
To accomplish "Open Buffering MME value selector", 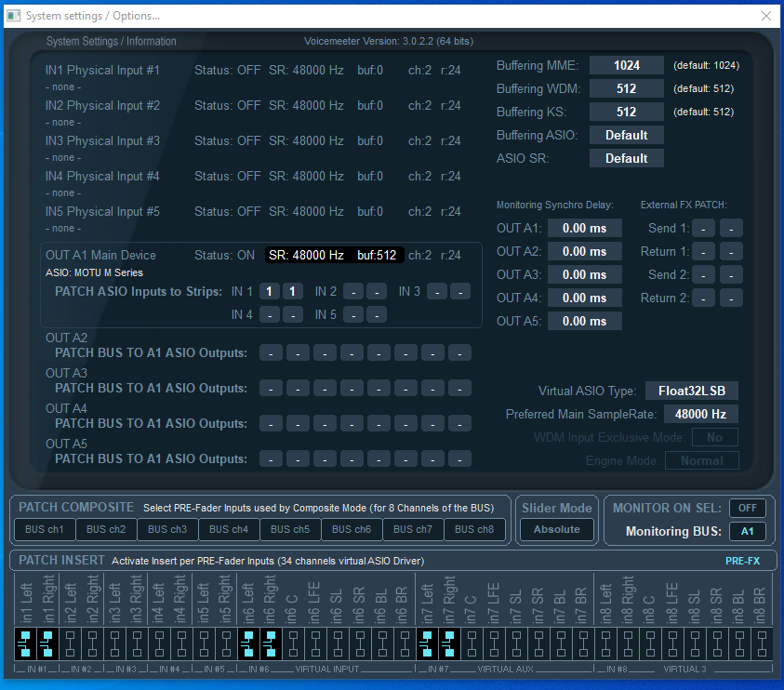I will tap(626, 65).
